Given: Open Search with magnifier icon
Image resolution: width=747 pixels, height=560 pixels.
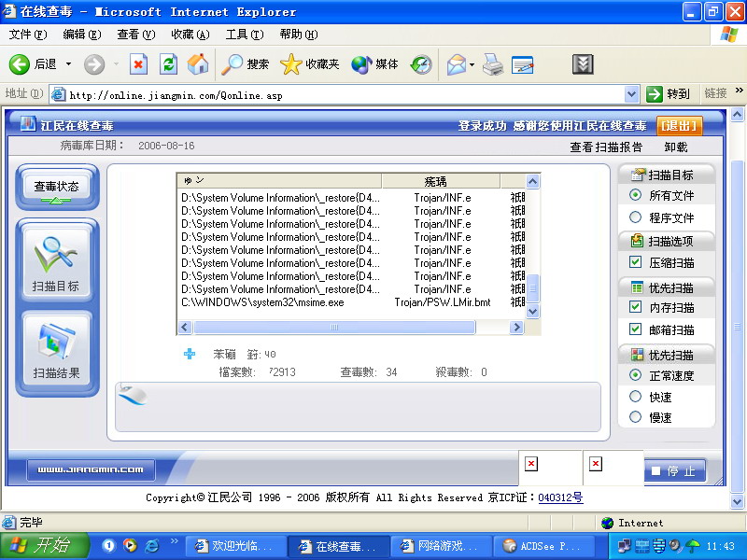Looking at the screenshot, I should coord(233,64).
